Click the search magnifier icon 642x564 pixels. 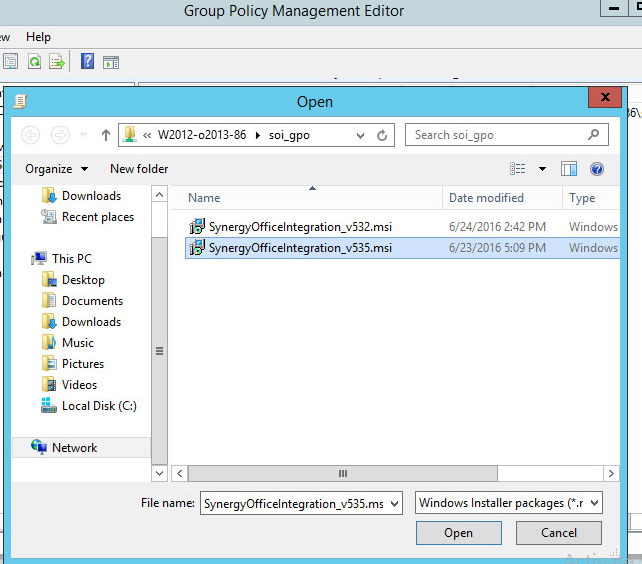[x=593, y=135]
